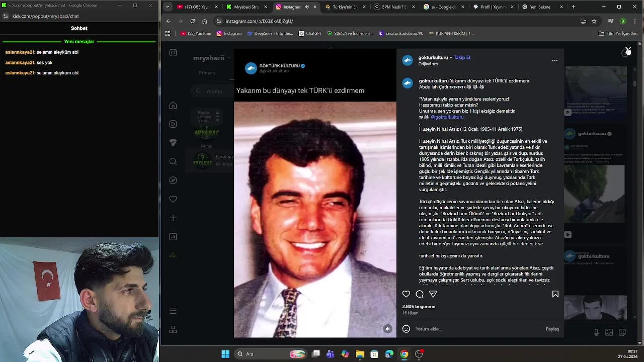Open the emoji picker beside the comment field
Viewport: 644px width, 362px height.
pos(406,329)
